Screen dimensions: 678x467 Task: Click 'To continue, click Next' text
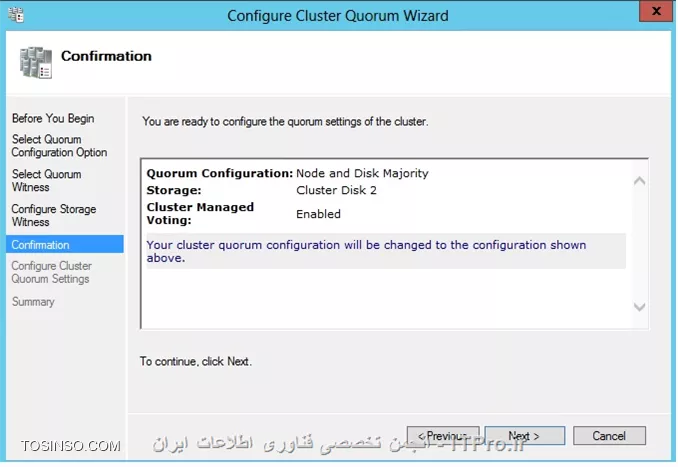click(x=196, y=361)
